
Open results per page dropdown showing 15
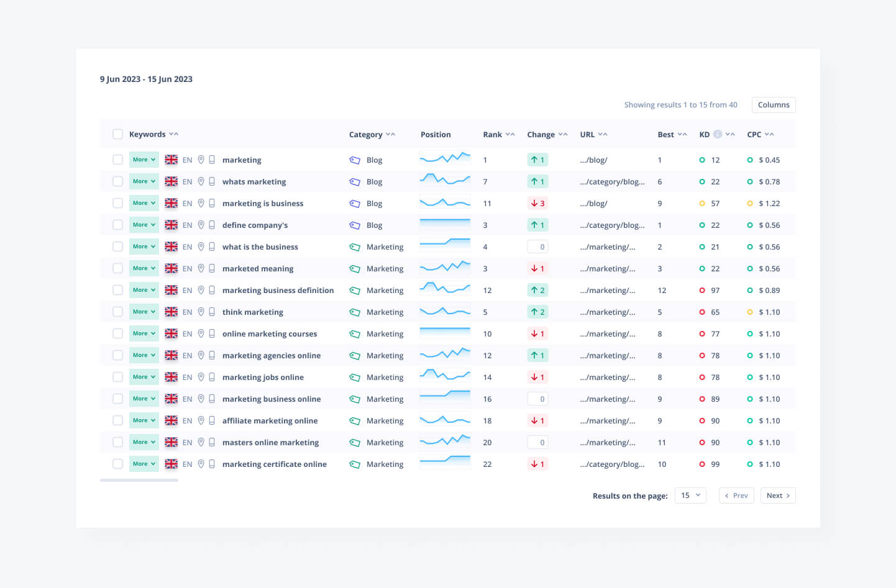[x=690, y=495]
